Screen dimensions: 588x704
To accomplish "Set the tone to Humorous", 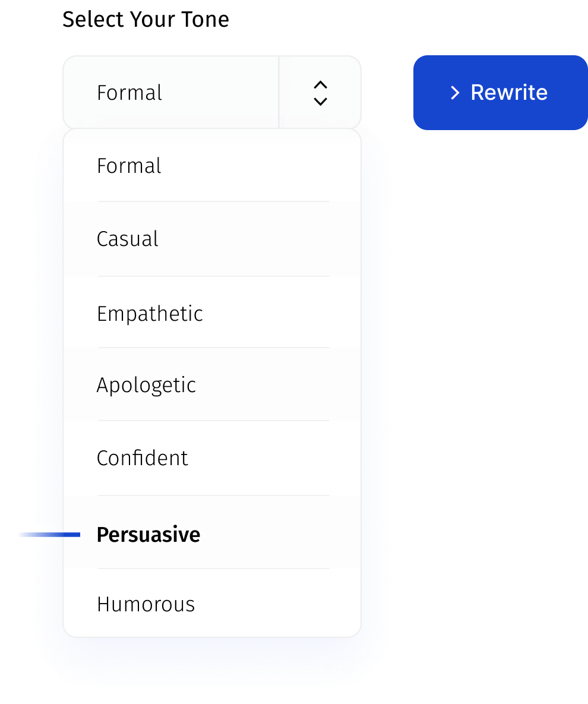I will coord(146,604).
